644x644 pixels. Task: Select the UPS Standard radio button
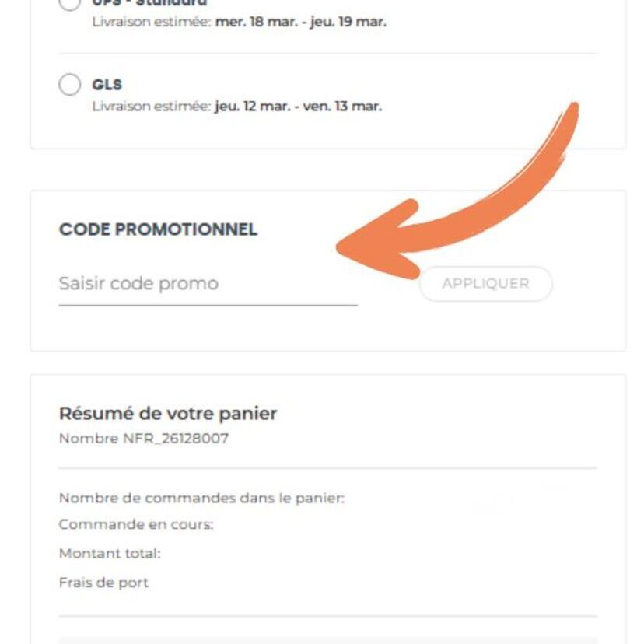[70, 3]
